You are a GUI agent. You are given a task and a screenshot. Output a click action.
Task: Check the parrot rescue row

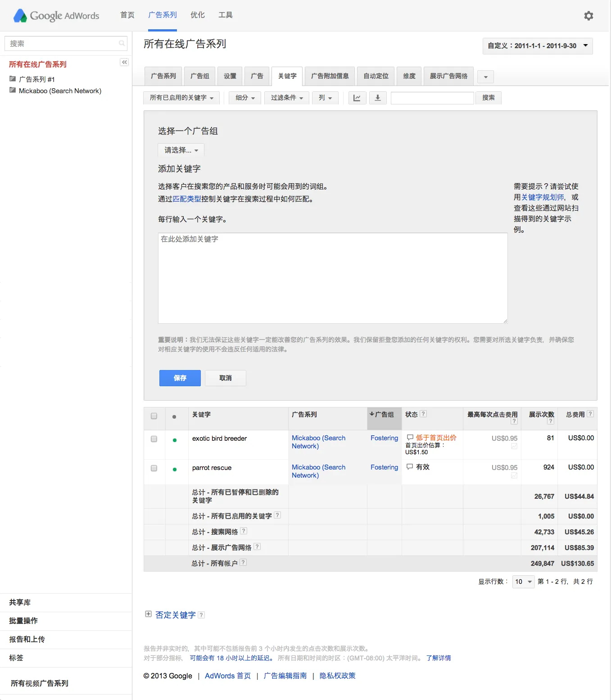tap(154, 468)
